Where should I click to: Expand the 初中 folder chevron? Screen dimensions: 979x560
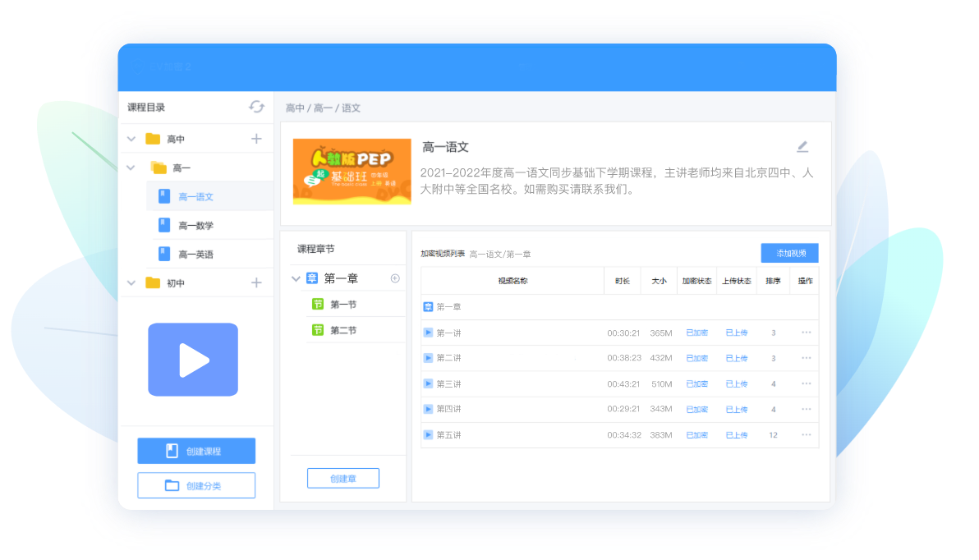(131, 282)
